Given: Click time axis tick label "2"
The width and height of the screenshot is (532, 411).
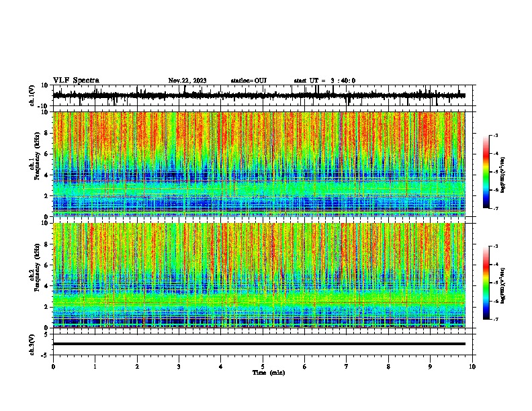Looking at the screenshot, I should (137, 367).
